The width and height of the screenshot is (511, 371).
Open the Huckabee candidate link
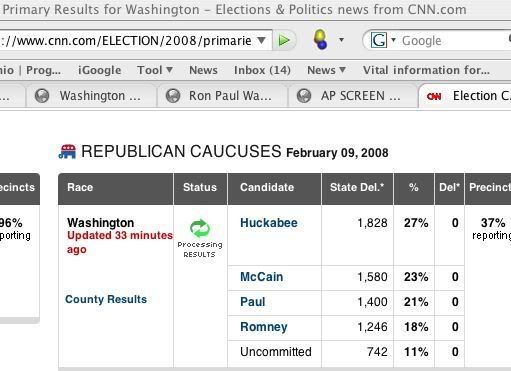[269, 223]
